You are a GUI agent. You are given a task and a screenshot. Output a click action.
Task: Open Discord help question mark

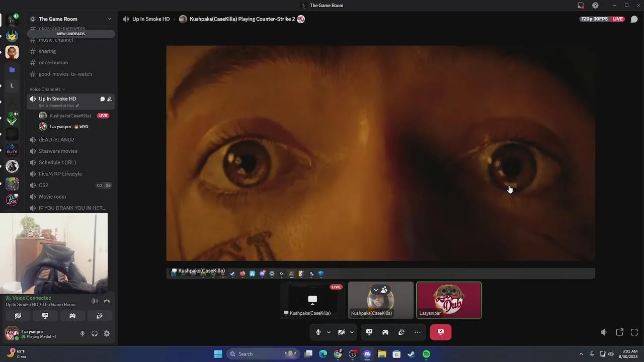[596, 6]
